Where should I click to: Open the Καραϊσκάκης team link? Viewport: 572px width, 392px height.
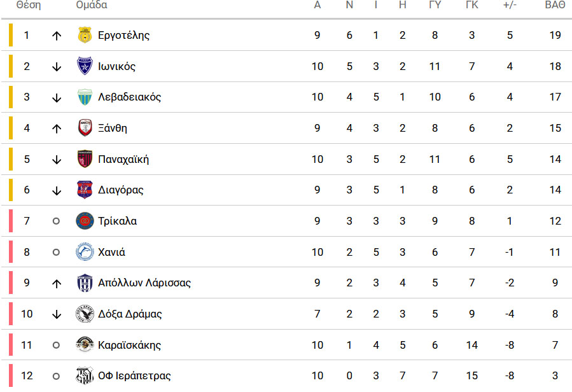[129, 345]
